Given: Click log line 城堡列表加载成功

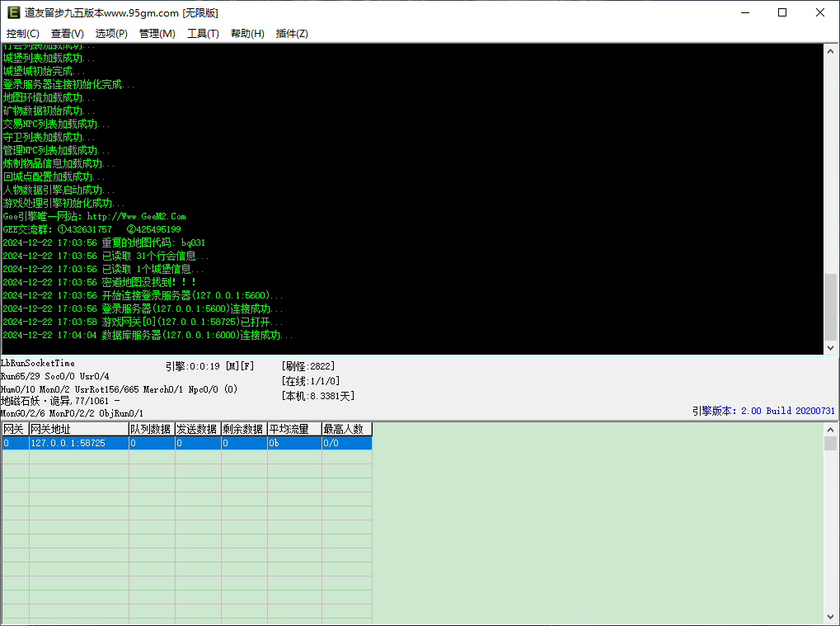Looking at the screenshot, I should click(49, 58).
